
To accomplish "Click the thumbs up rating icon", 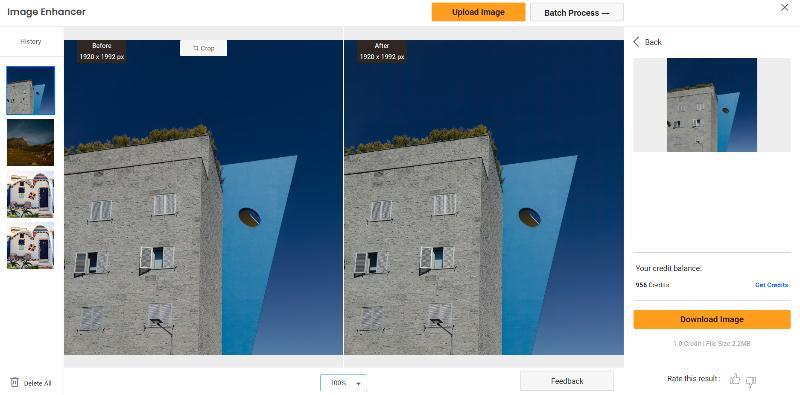I will point(735,379).
